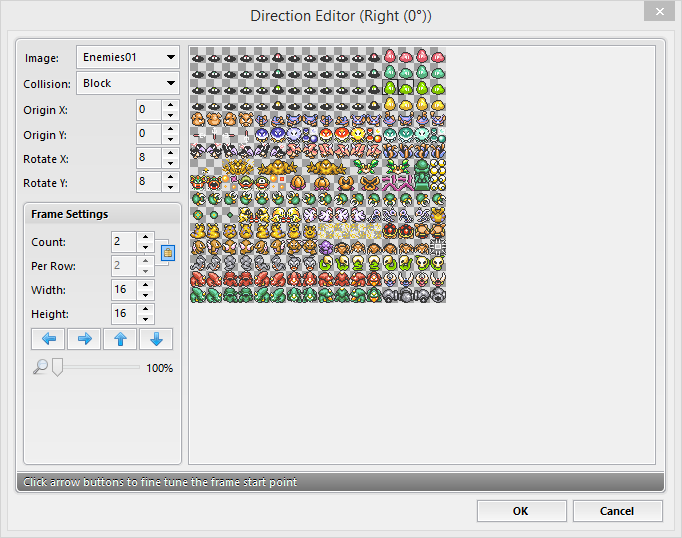Click the Cancel button

click(x=618, y=511)
